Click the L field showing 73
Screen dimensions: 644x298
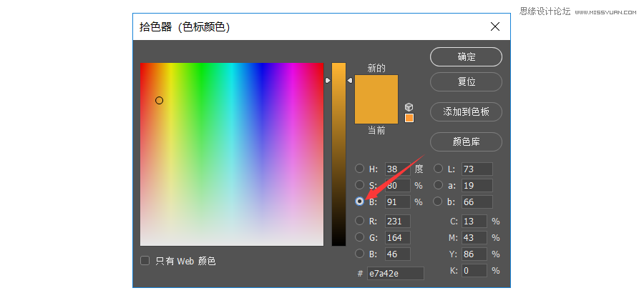tap(477, 169)
